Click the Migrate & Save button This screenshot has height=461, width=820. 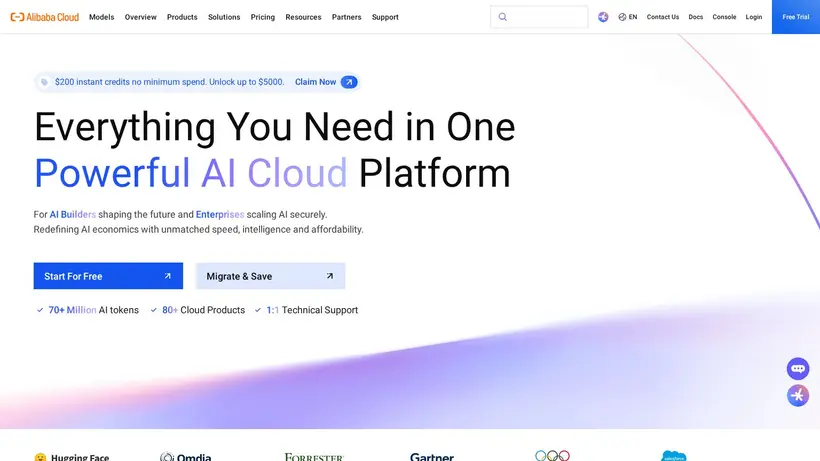[x=270, y=276]
